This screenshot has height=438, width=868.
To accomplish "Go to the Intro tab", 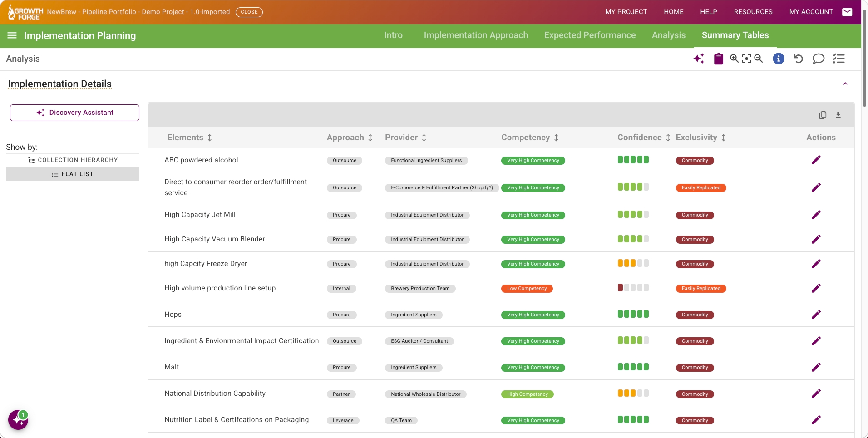I will [x=393, y=35].
